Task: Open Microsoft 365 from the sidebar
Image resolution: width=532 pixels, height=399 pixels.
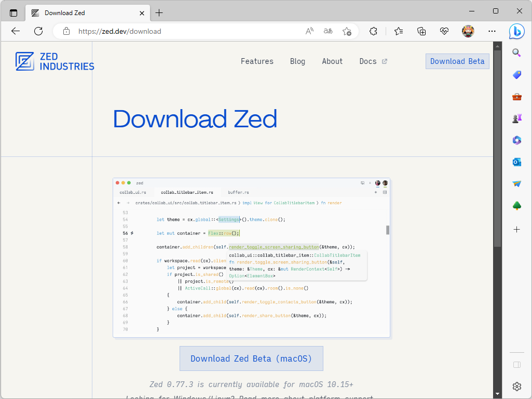Action: pos(516,140)
